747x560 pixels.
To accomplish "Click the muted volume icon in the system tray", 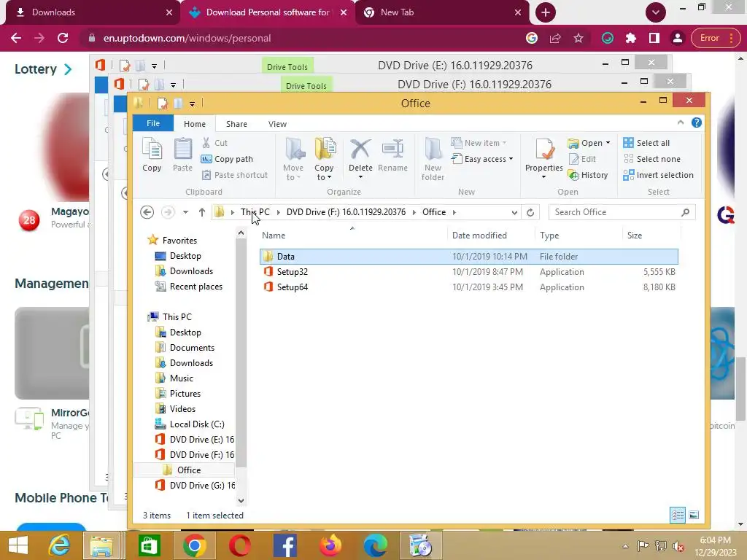I will [678, 546].
